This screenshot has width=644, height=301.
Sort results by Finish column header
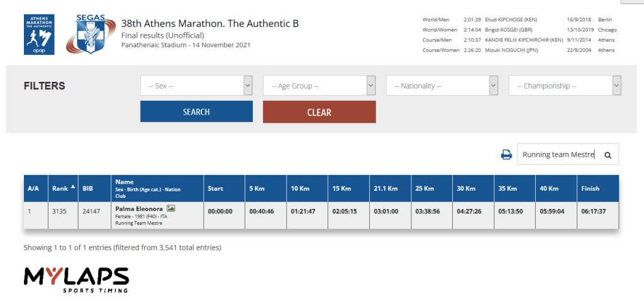591,188
